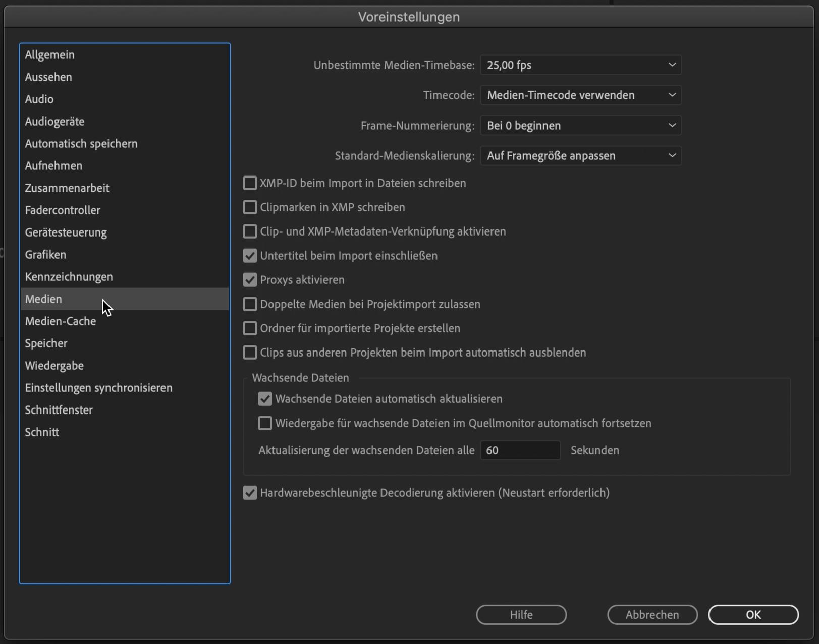The image size is (819, 644).
Task: Select Allgemein in the preferences list
Action: pyautogui.click(x=50, y=55)
